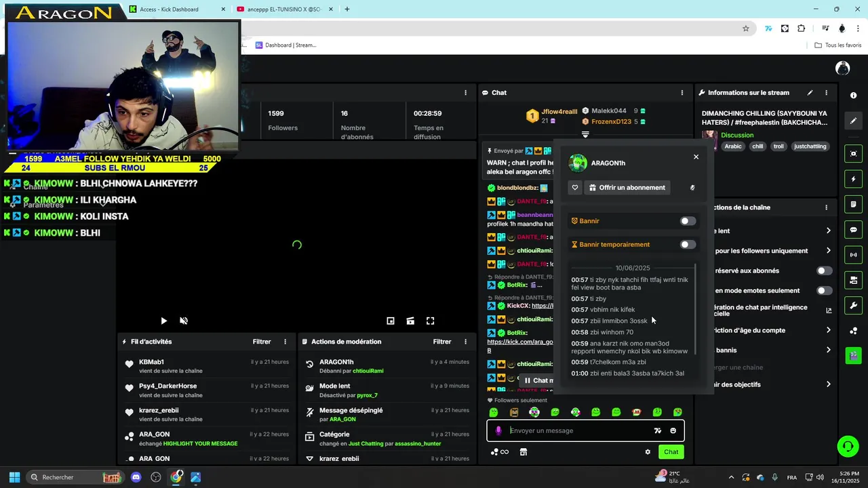Image resolution: width=868 pixels, height=488 pixels.
Task: Edit stream information pencil icon
Action: 810,93
